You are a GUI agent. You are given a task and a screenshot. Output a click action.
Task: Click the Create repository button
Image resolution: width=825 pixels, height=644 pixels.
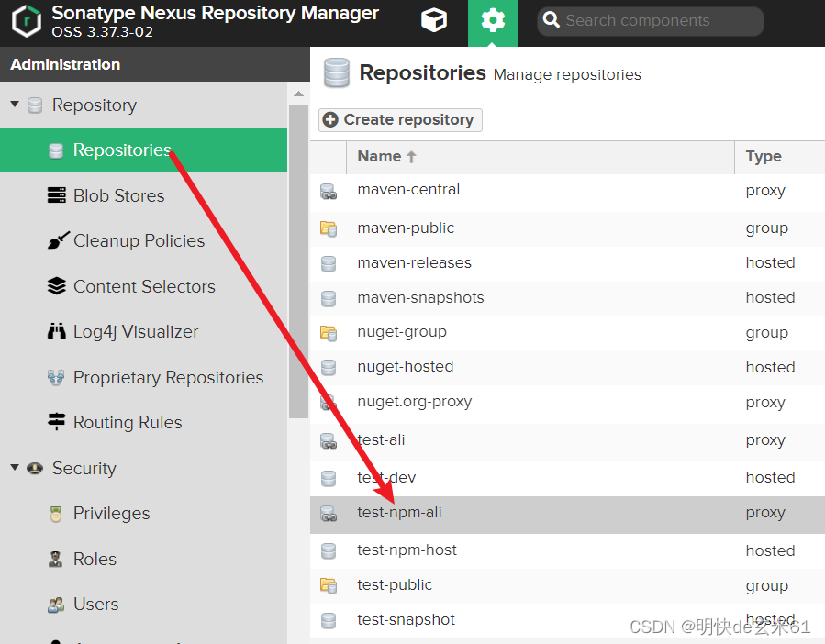(x=400, y=120)
